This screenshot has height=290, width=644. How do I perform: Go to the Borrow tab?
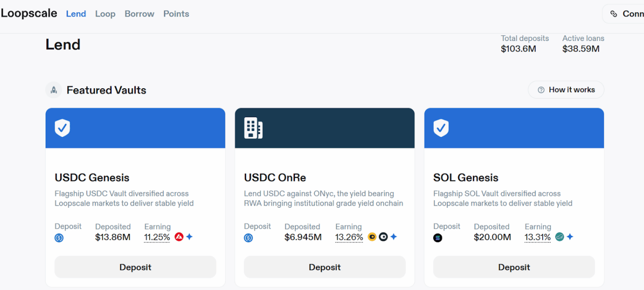pyautogui.click(x=139, y=14)
